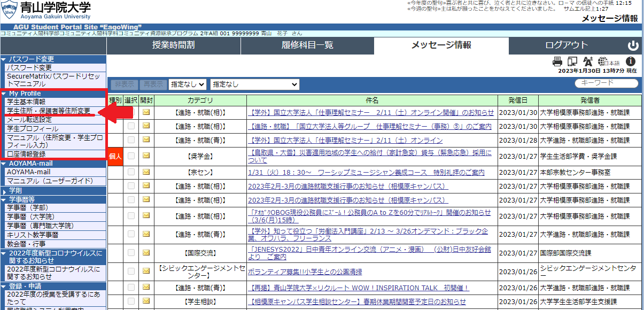The image size is (644, 310).
Task: Select the メッセージ情報 tab
Action: (x=441, y=45)
